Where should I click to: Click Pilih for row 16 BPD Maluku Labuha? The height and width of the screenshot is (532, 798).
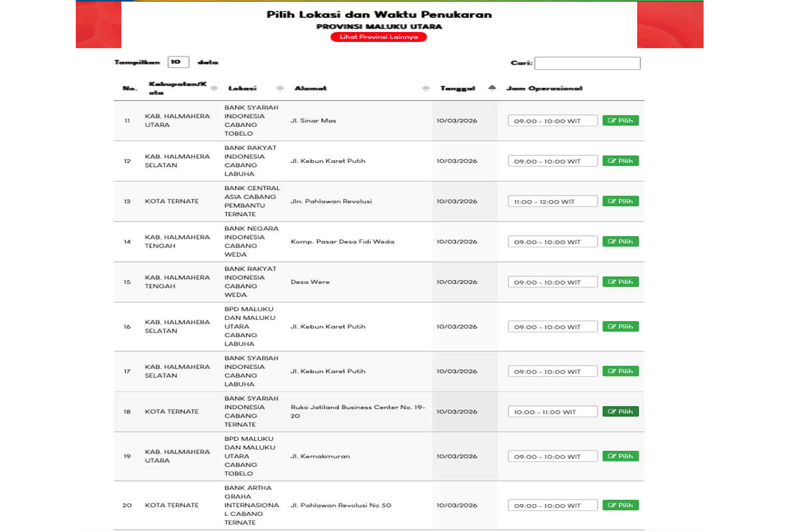(620, 327)
